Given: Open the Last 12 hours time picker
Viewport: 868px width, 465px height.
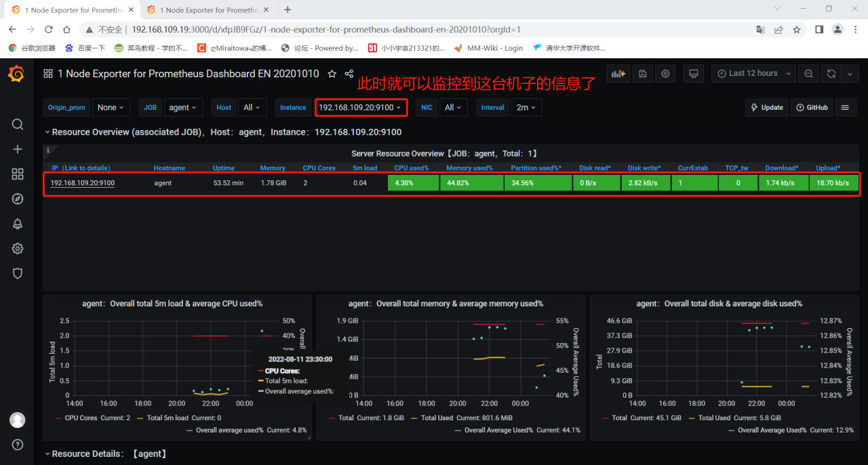Looking at the screenshot, I should tap(753, 74).
